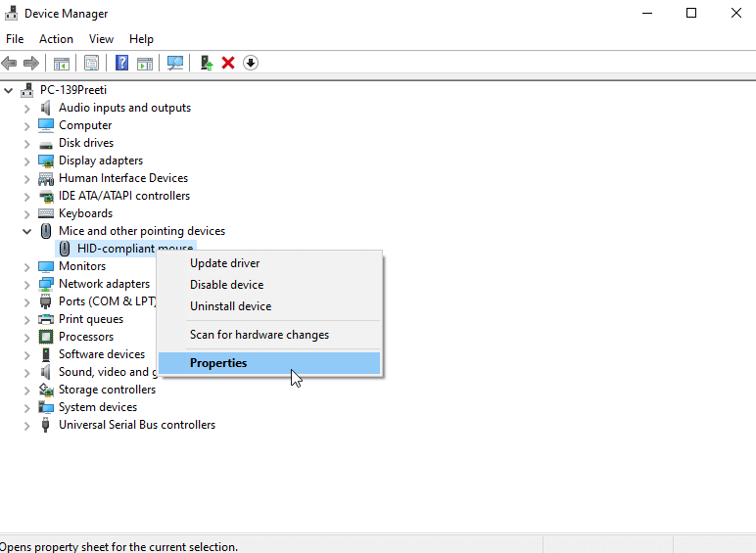Select the Human Interface Devices label
Image resolution: width=756 pixels, height=553 pixels.
123,178
